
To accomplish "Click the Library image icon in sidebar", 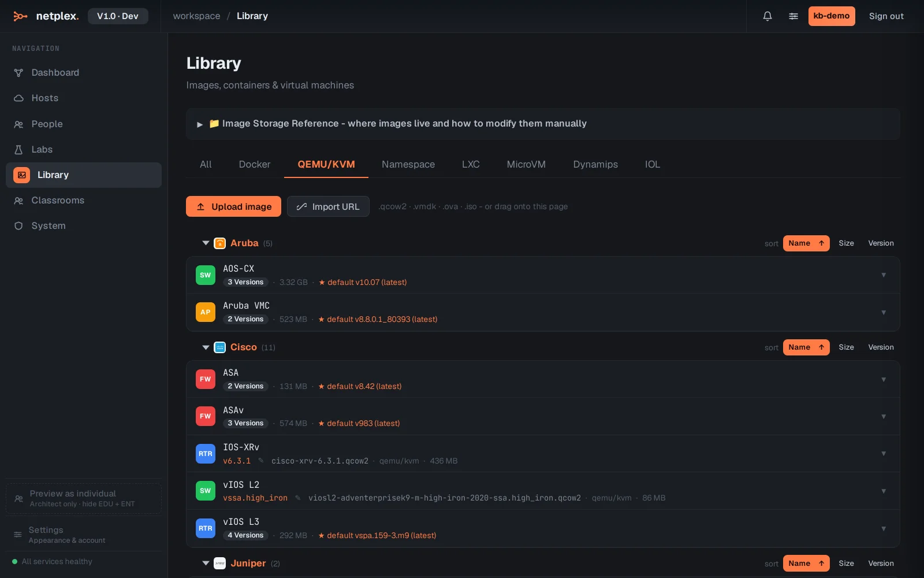I will click(x=21, y=175).
